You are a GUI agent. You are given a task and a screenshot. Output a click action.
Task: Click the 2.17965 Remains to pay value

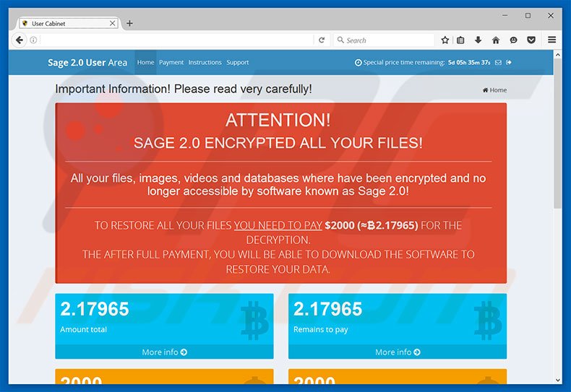tap(327, 309)
